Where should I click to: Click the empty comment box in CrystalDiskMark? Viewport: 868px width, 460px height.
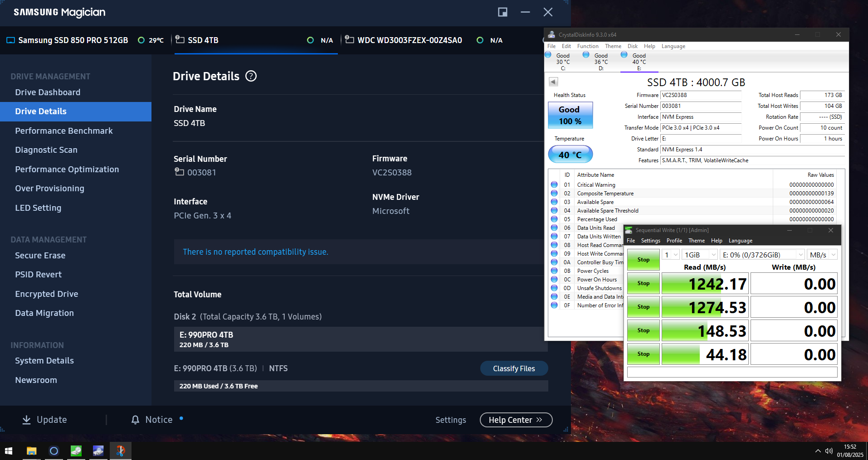tap(732, 372)
